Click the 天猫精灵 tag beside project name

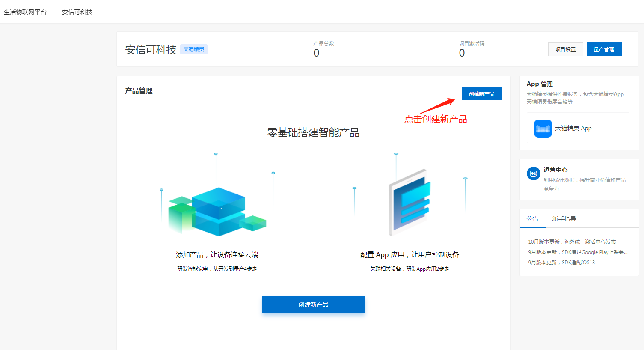(194, 49)
